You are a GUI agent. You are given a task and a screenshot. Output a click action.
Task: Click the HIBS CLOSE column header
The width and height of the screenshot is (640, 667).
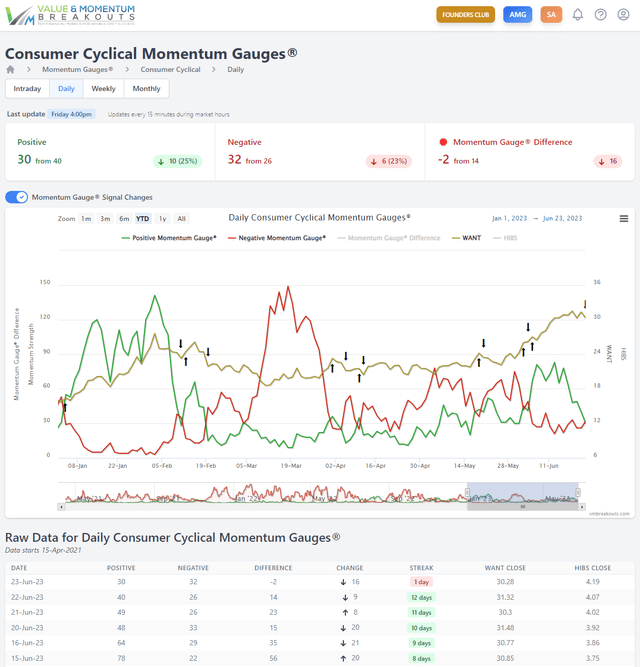tap(592, 568)
